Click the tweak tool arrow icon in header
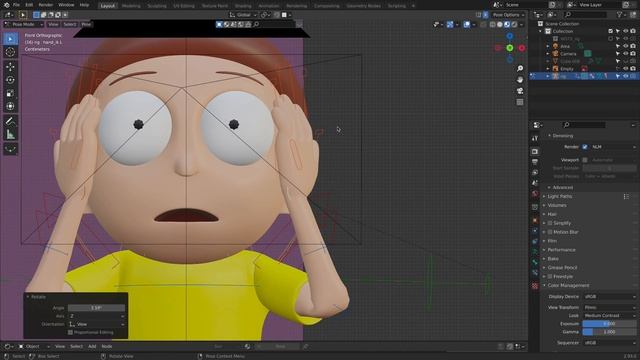640x360 pixels. tap(23, 15)
